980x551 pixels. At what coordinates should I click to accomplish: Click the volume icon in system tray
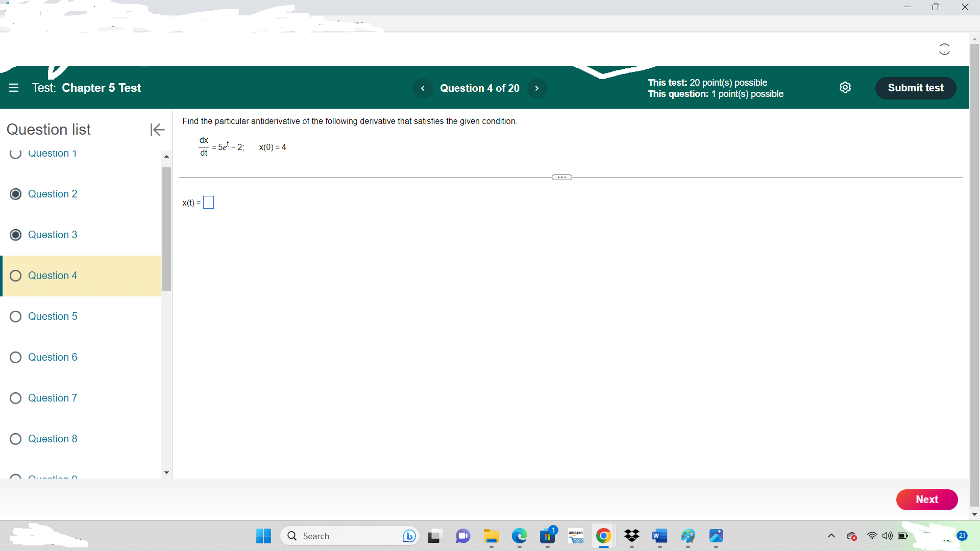[x=887, y=536]
